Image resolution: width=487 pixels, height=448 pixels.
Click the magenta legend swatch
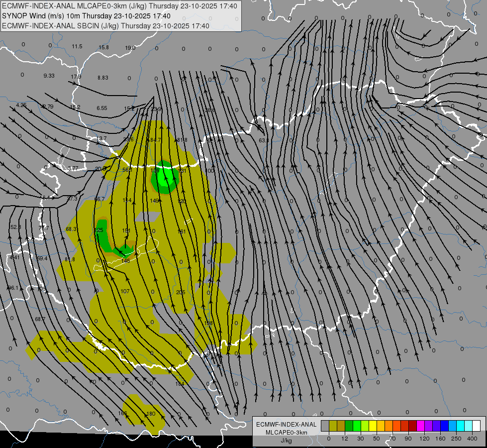point(420,426)
